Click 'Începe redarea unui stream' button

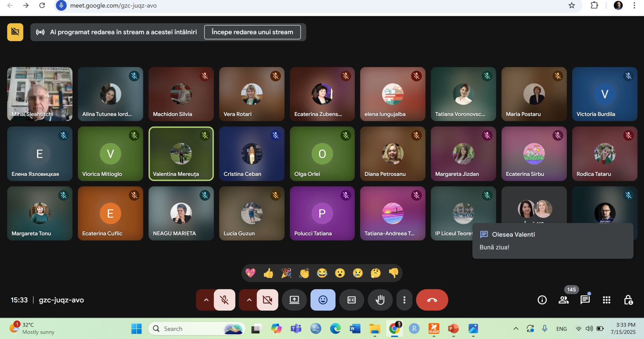click(x=252, y=32)
